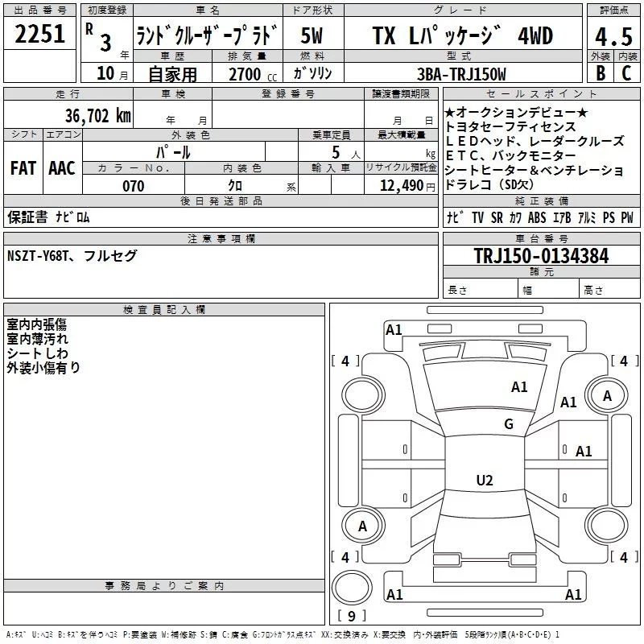Select the model code 3BA-TRJ150W

pos(461,74)
